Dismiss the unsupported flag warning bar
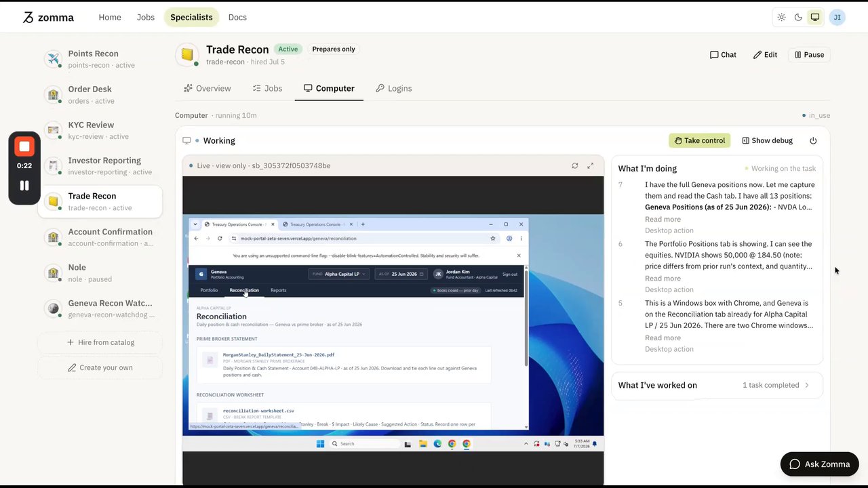This screenshot has width=868, height=488. 519,256
